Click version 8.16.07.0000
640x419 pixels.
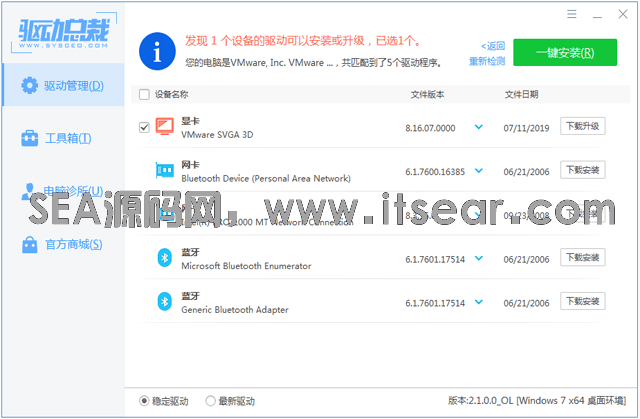coord(430,128)
